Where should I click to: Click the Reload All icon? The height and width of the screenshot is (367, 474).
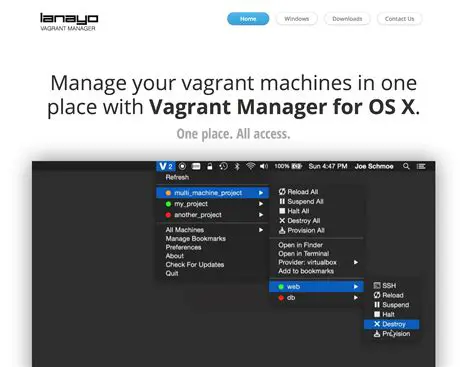[x=282, y=191]
